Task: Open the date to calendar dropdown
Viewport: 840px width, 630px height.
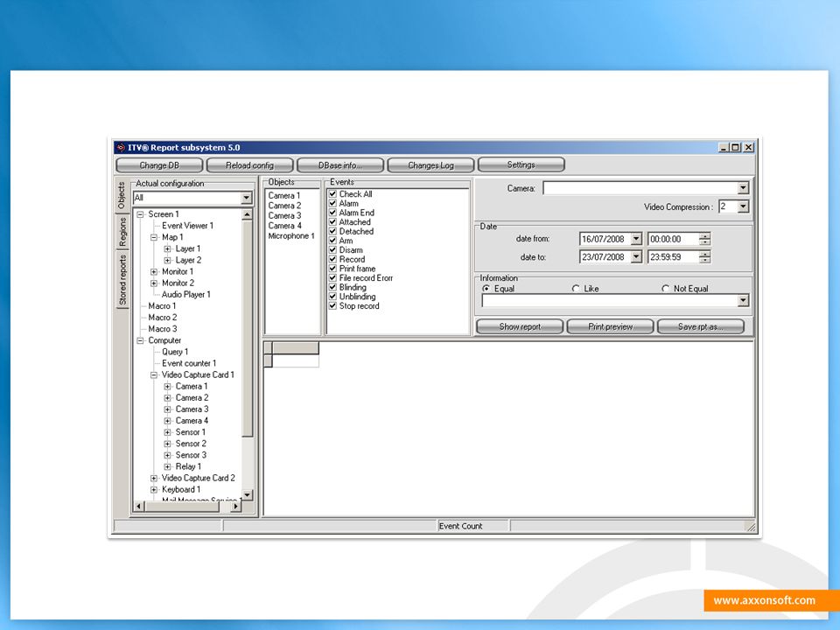Action: [x=636, y=257]
